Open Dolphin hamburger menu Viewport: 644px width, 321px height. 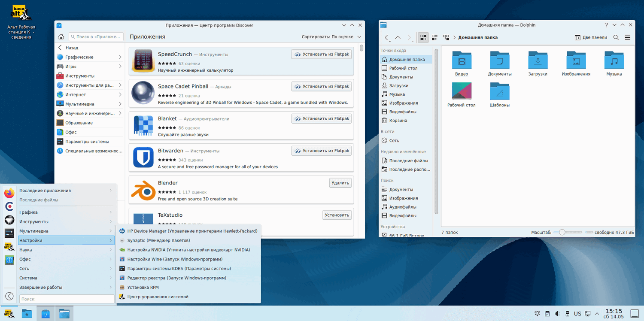pyautogui.click(x=628, y=37)
